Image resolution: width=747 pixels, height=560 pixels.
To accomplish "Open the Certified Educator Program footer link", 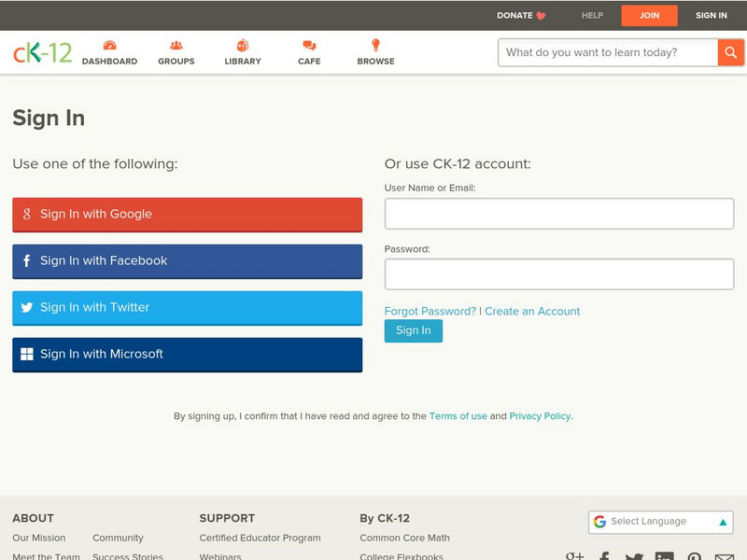I will click(x=260, y=539).
